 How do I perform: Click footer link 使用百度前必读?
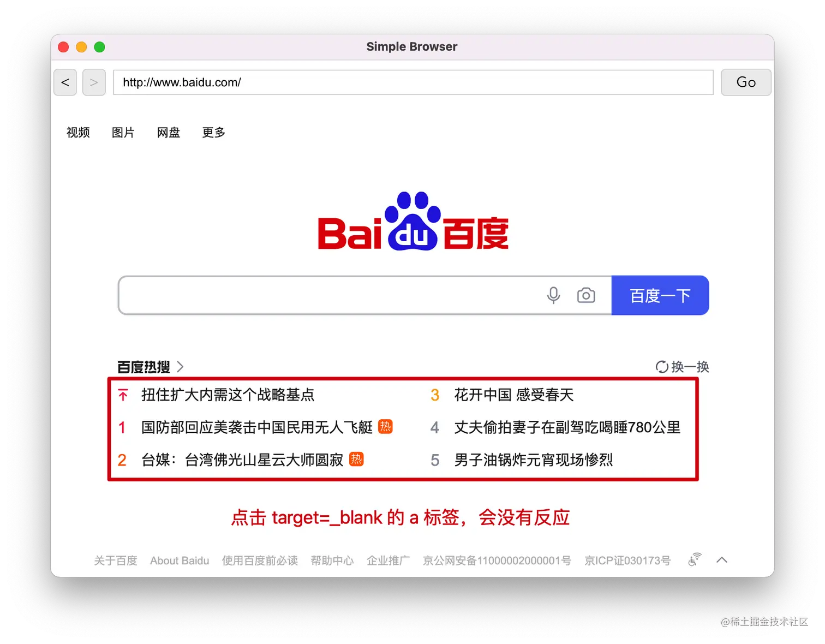[x=260, y=560]
